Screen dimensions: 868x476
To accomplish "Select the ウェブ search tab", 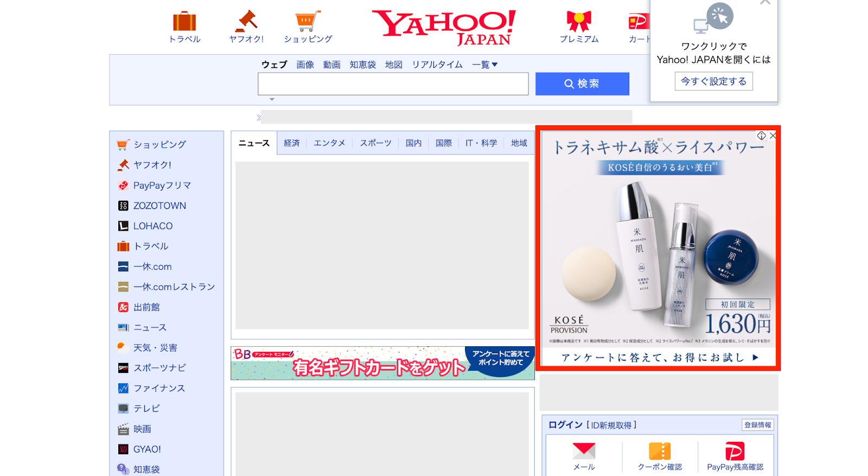I will point(275,65).
